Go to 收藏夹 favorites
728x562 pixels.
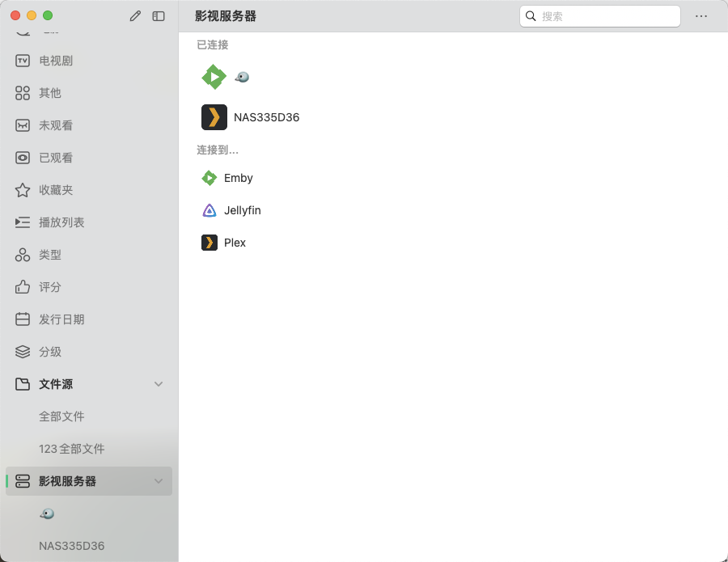coord(56,190)
